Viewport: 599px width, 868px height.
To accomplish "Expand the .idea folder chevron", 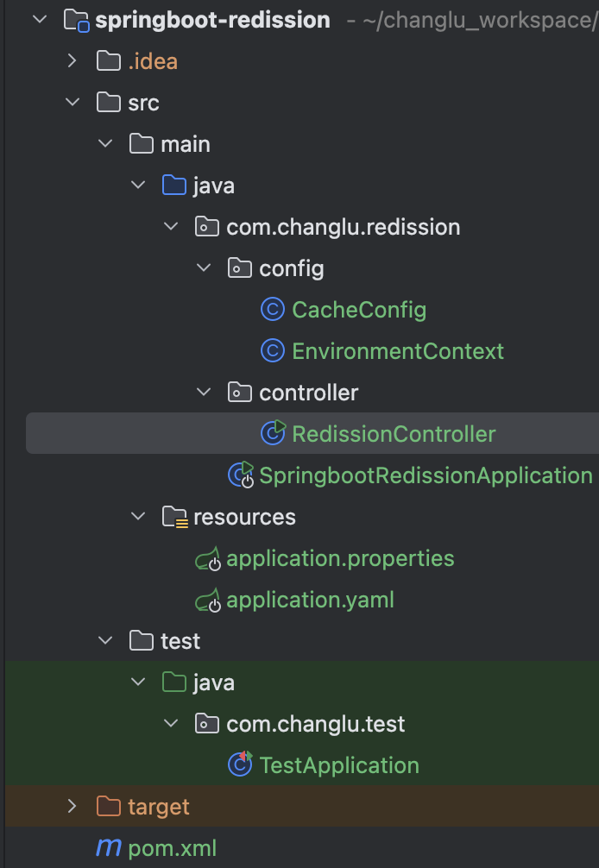I will point(72,61).
